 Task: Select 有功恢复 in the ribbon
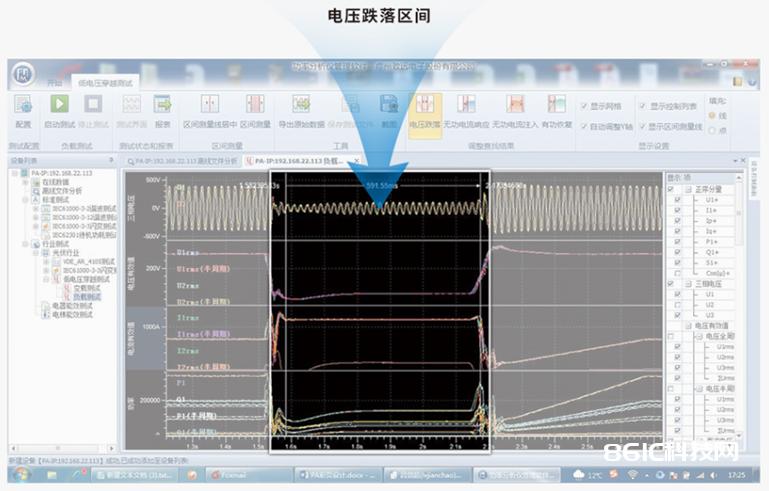point(557,111)
